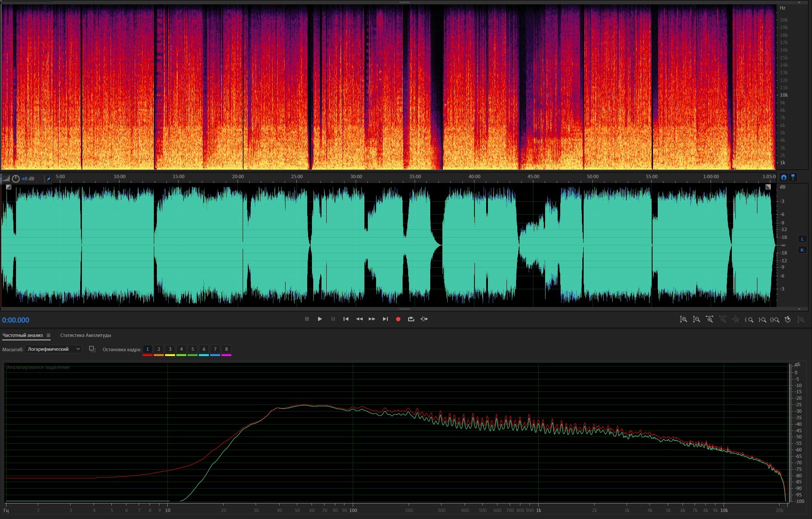Viewport: 812px width, 519px height.
Task: Select the Частотный анализ tab
Action: coord(23,335)
